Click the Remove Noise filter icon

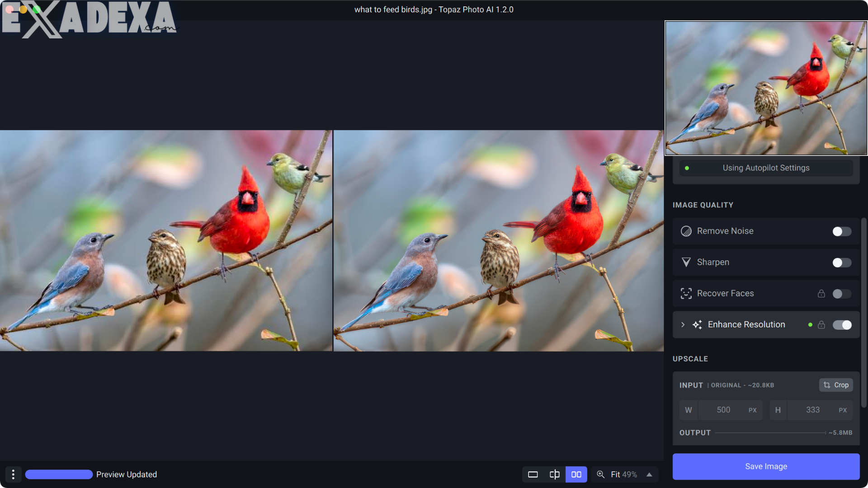686,231
